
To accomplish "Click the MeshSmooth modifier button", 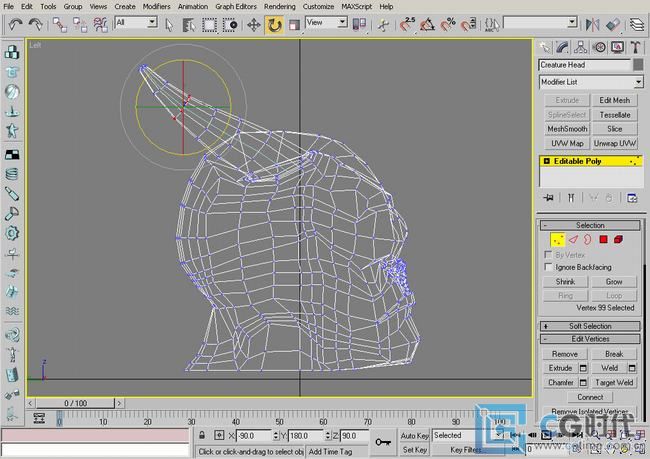I will pos(567,129).
